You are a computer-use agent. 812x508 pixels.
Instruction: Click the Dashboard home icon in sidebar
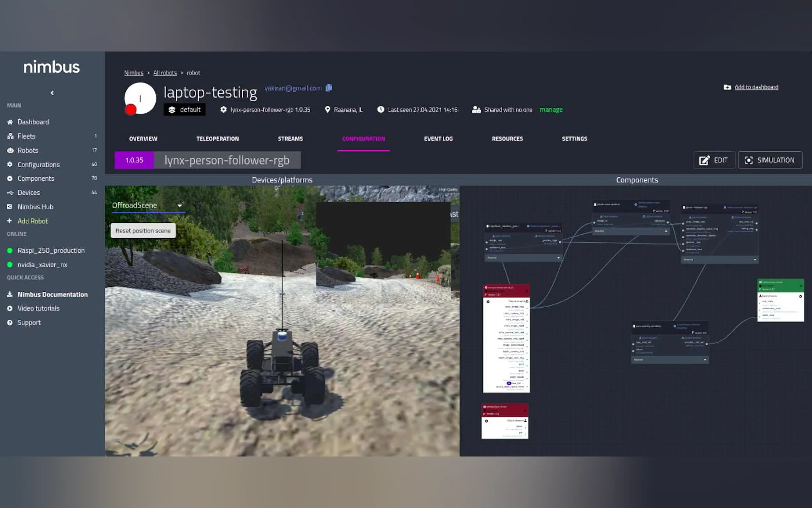[x=10, y=122]
